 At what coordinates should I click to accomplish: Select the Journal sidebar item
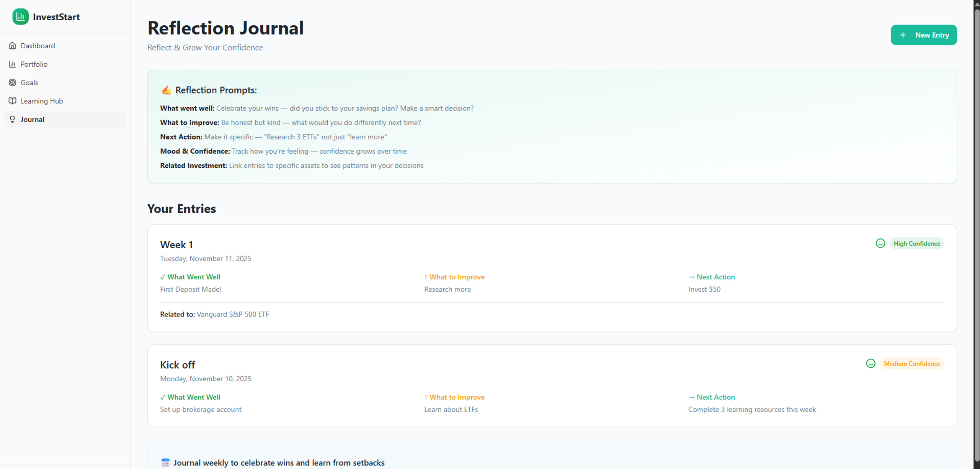pos(65,119)
